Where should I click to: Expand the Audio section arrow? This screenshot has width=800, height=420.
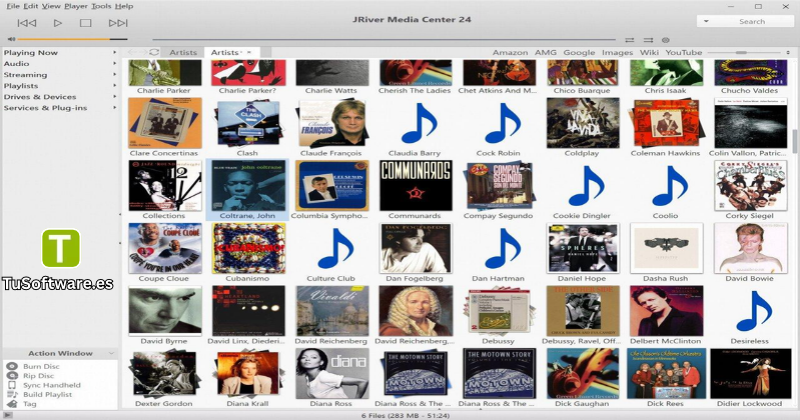point(114,64)
